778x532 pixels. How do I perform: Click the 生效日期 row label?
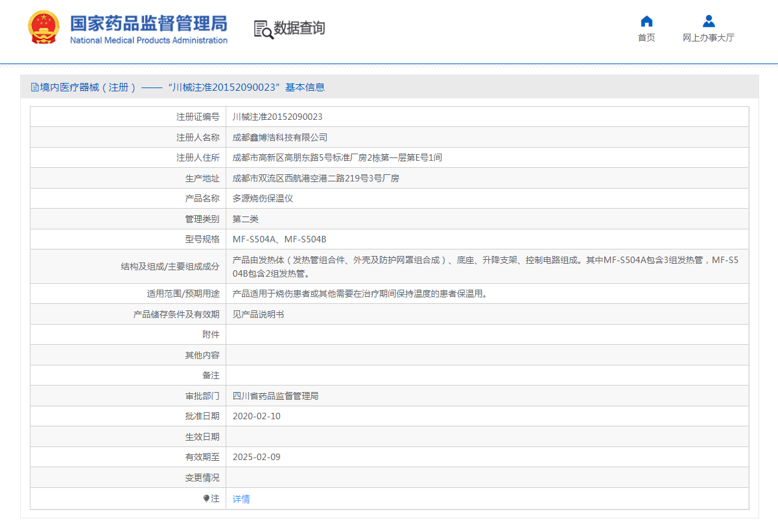202,437
